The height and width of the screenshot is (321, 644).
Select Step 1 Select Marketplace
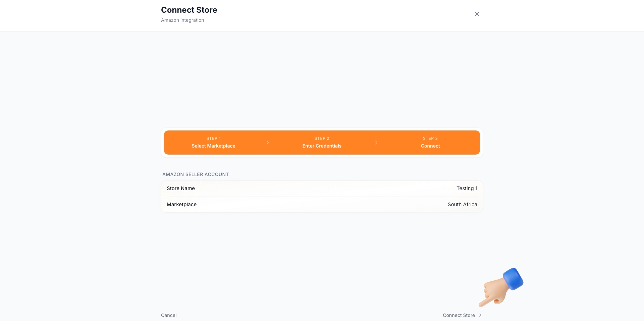click(x=213, y=143)
